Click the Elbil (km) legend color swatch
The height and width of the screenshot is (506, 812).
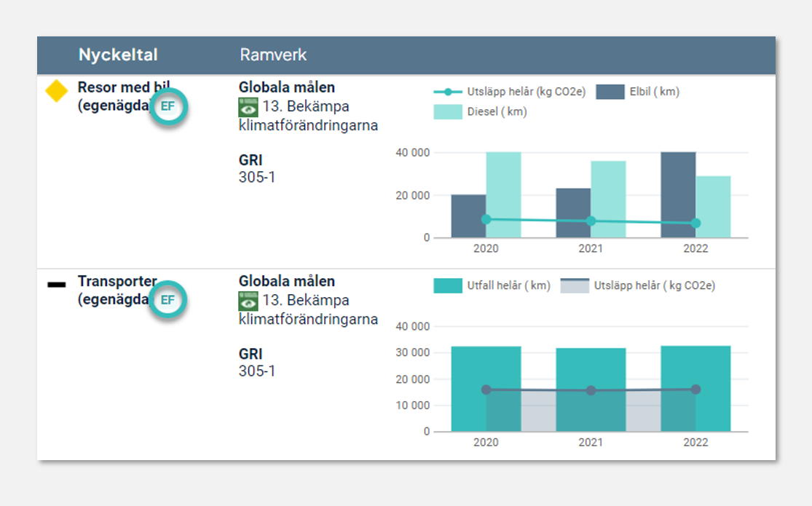610,92
